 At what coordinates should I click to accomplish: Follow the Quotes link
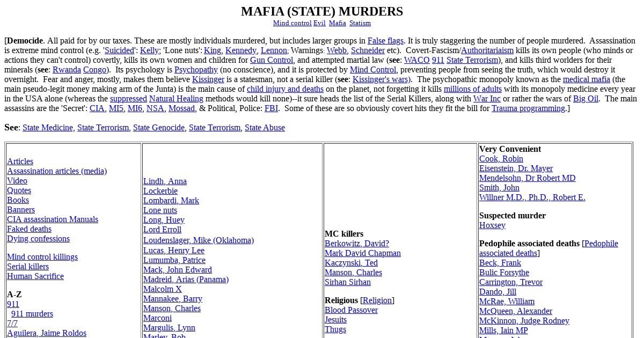19,190
